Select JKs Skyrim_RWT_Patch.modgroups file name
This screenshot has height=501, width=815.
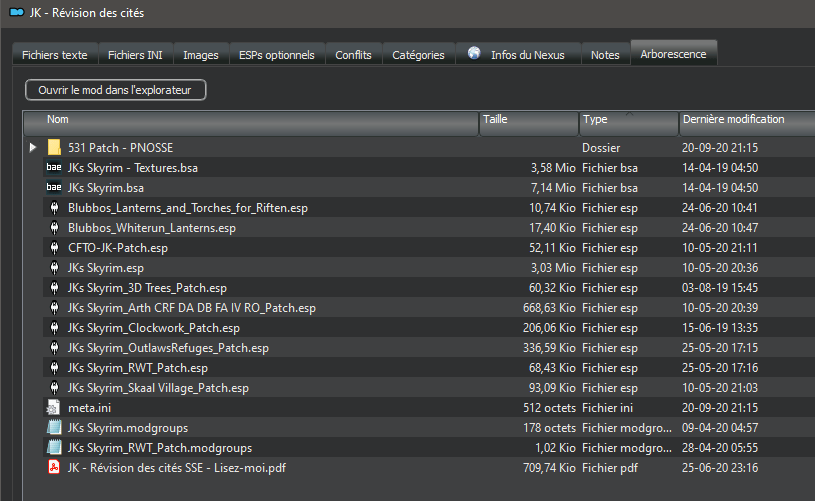click(x=160, y=448)
